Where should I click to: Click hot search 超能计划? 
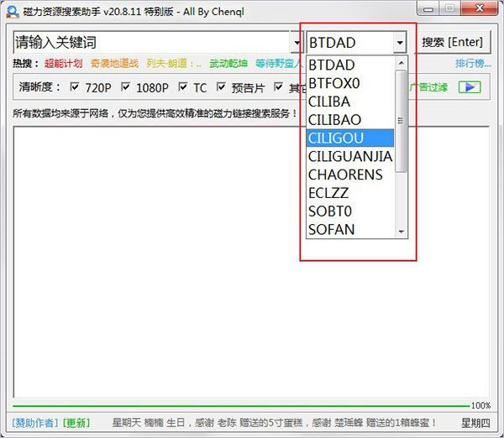[63, 63]
